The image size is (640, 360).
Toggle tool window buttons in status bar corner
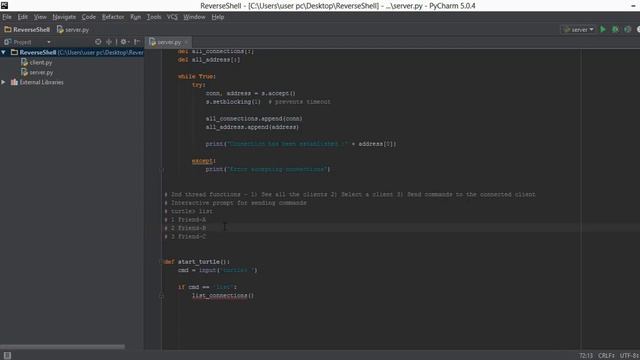point(7,356)
